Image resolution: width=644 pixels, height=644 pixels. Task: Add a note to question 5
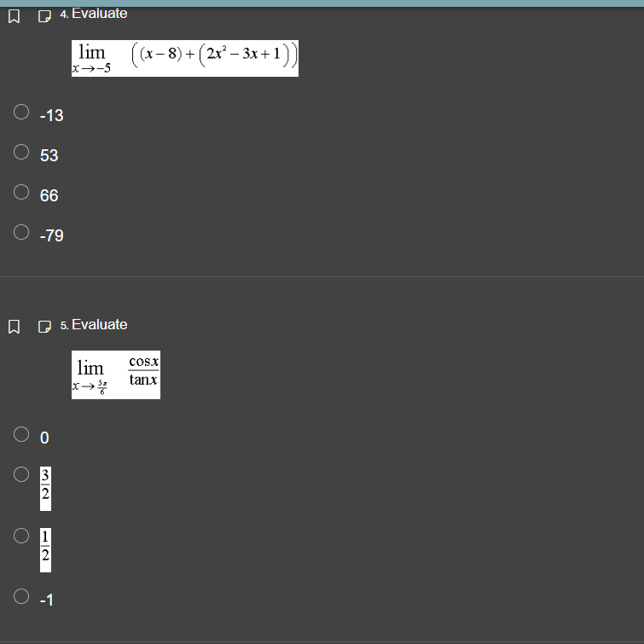click(x=44, y=327)
